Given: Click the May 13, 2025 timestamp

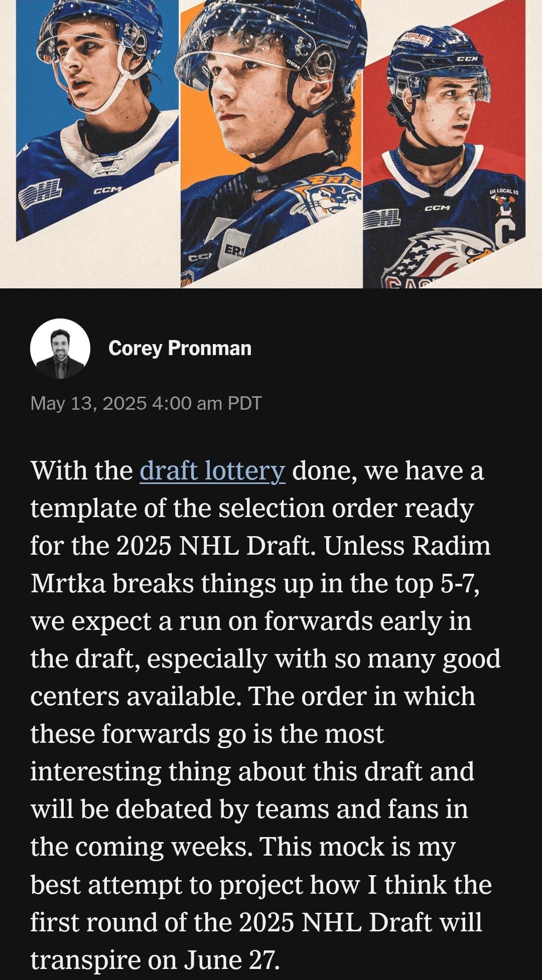Looking at the screenshot, I should pos(146,403).
